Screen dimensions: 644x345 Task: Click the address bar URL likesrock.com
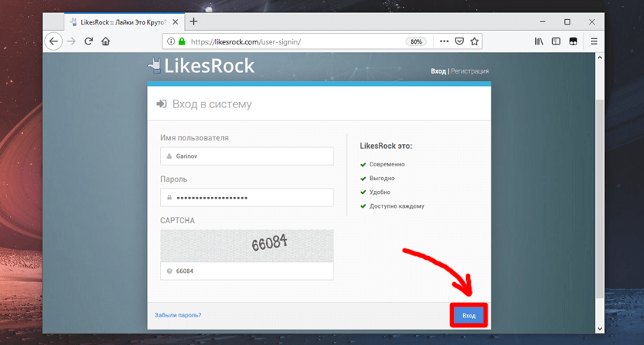[246, 41]
